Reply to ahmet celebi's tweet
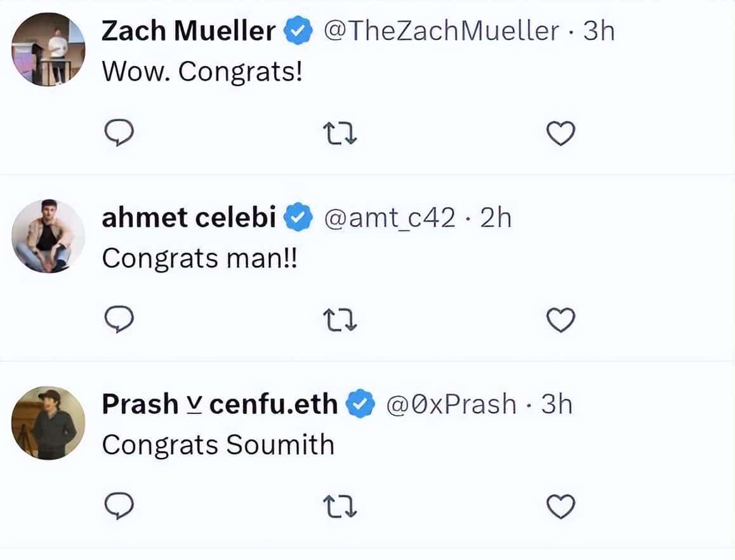Screen dimensions: 735x560 [x=118, y=321]
